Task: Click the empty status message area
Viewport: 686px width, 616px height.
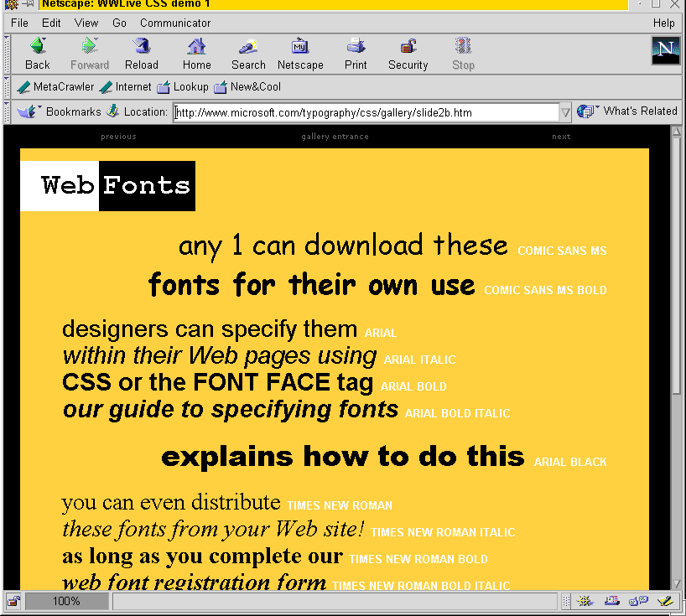Action: 335,601
